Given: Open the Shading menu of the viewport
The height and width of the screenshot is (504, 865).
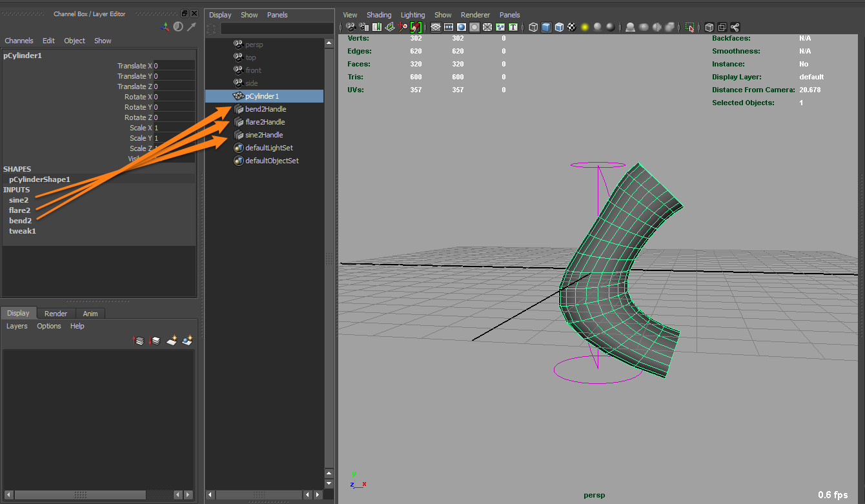Looking at the screenshot, I should (x=379, y=14).
